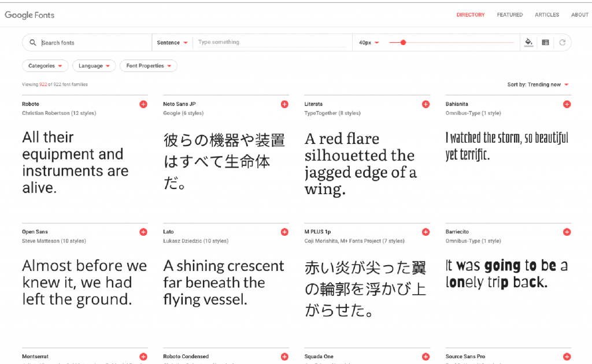
Task: Click 'Viewing 922 of 922 font families' text
Action: pyautogui.click(x=55, y=84)
